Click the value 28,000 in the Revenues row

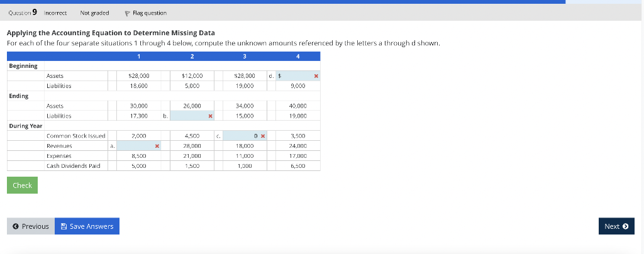[192, 146]
